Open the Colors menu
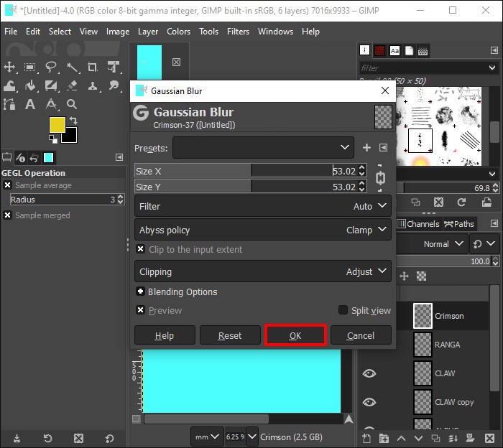This screenshot has width=503, height=448. [x=178, y=32]
